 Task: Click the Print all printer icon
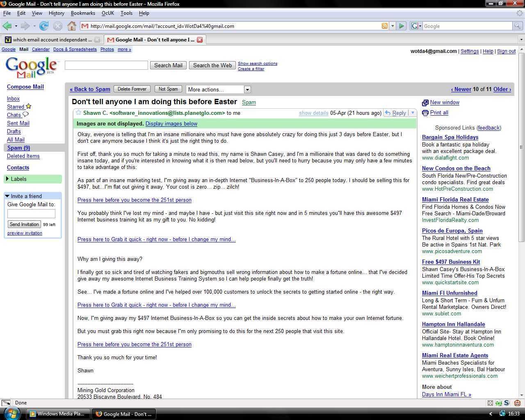[x=425, y=113]
